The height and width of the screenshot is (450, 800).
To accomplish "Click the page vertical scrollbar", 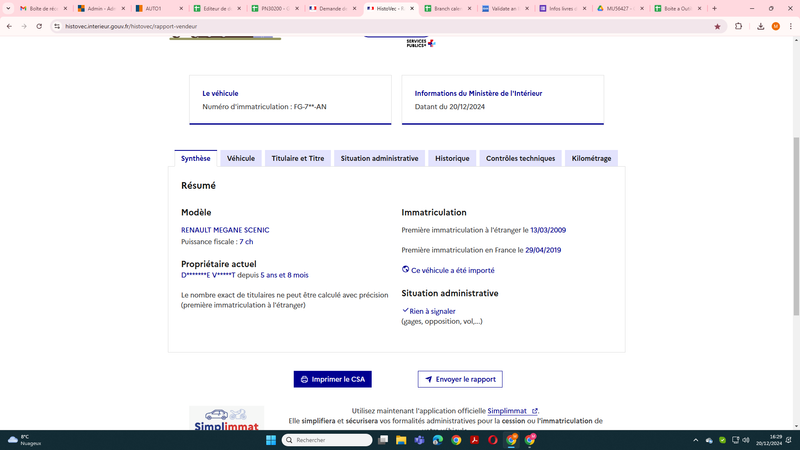I will coord(796,227).
